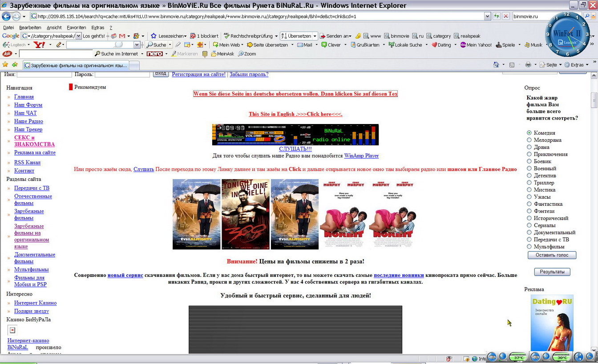Image resolution: width=598 pixels, height=364 pixels.
Task: Click the Musik notes toolbar item
Action: [x=533, y=45]
